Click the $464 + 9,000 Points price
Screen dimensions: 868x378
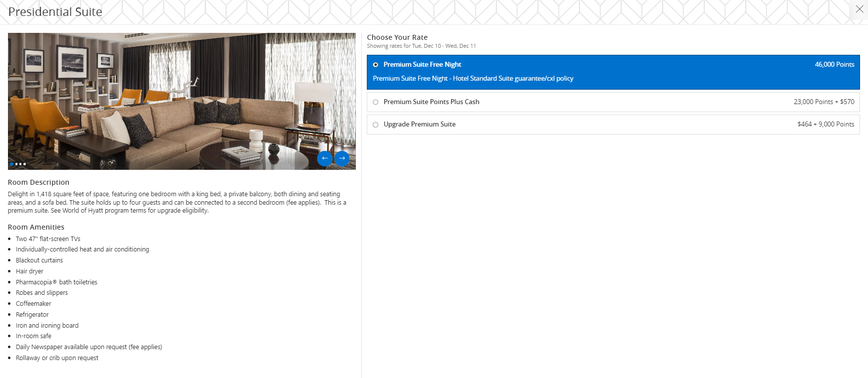click(x=826, y=125)
